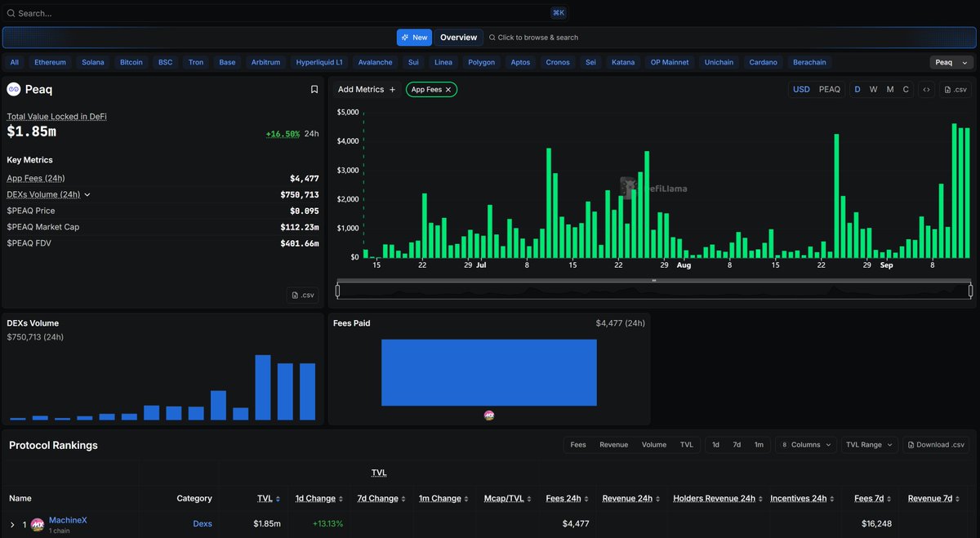The width and height of the screenshot is (980, 538).
Task: Select the 1m period in Protocol Rankings
Action: 759,445
